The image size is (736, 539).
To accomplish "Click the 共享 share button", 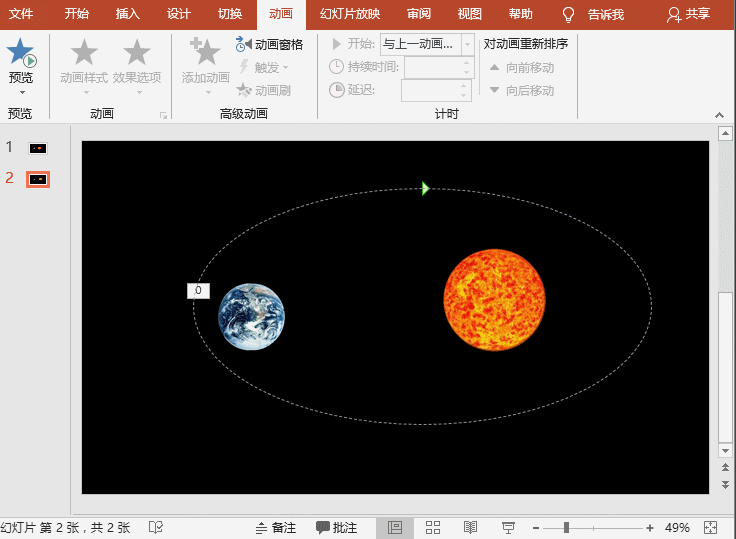I will (688, 14).
